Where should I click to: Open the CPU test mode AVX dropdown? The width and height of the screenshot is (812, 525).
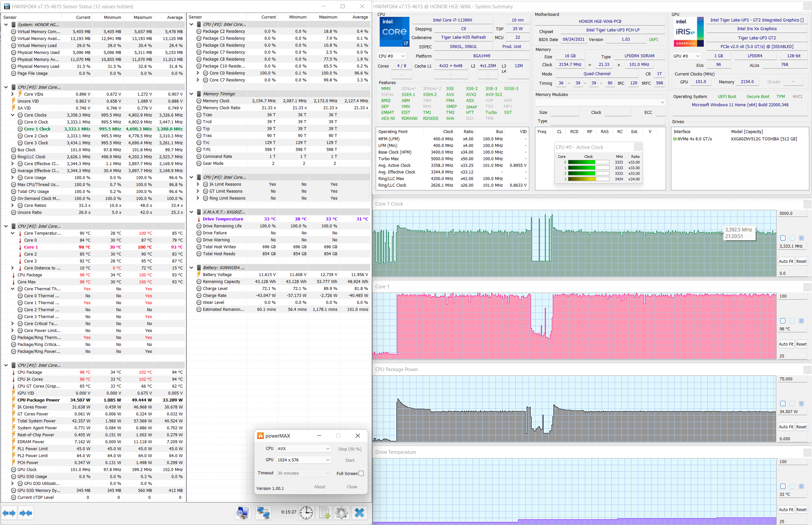(303, 449)
